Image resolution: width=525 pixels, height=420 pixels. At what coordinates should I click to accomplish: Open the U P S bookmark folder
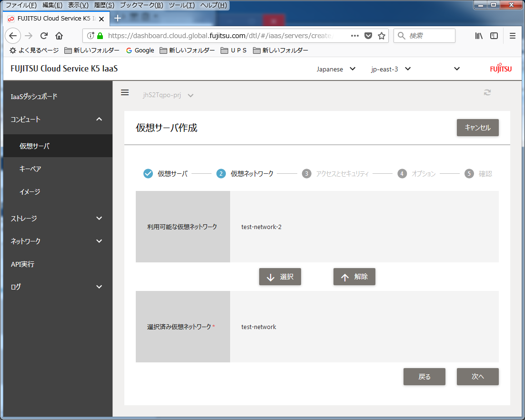pyautogui.click(x=234, y=50)
